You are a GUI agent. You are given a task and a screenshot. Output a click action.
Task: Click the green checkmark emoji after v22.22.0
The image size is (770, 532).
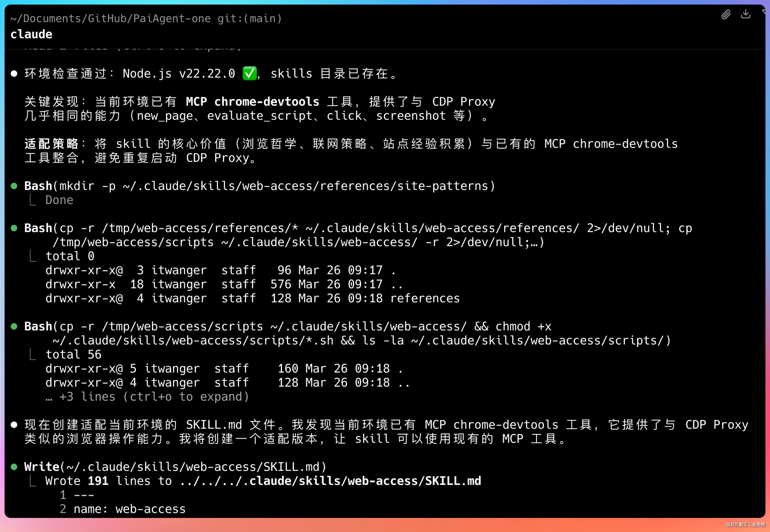tap(249, 74)
